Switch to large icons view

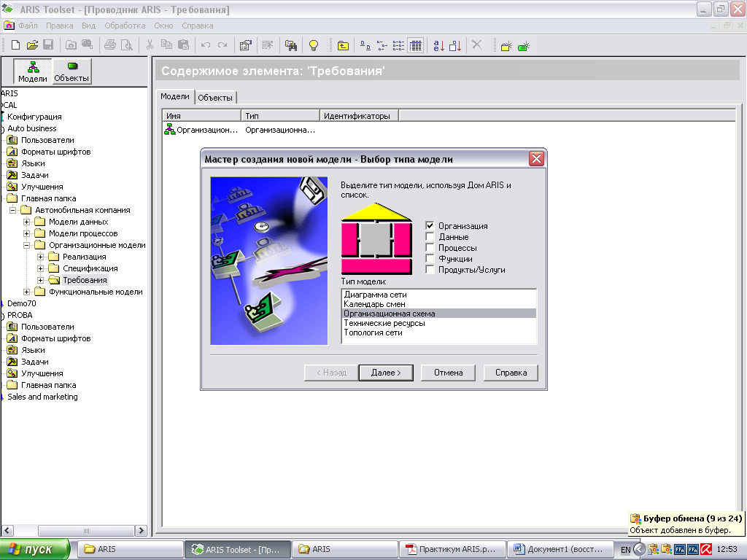365,45
